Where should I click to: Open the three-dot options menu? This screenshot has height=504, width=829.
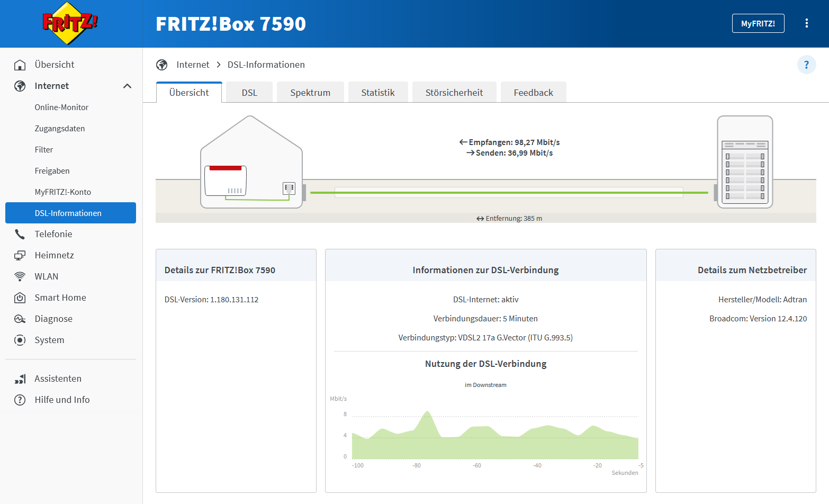(807, 23)
